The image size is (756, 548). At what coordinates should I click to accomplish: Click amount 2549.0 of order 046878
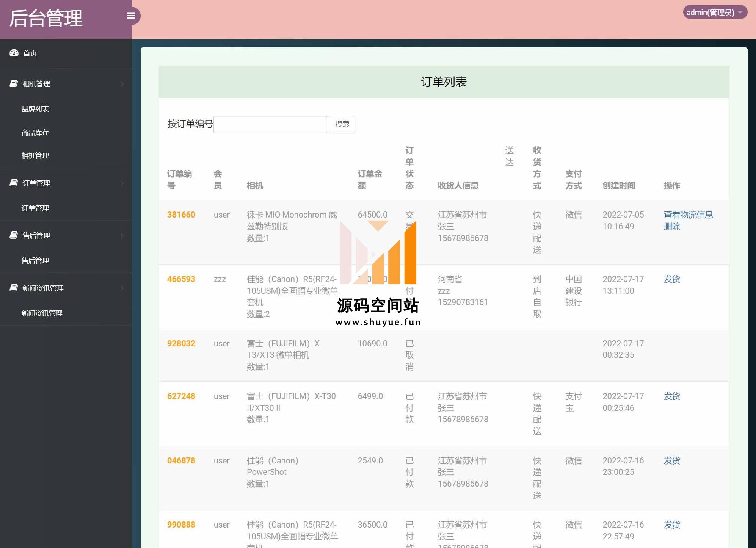coord(370,461)
